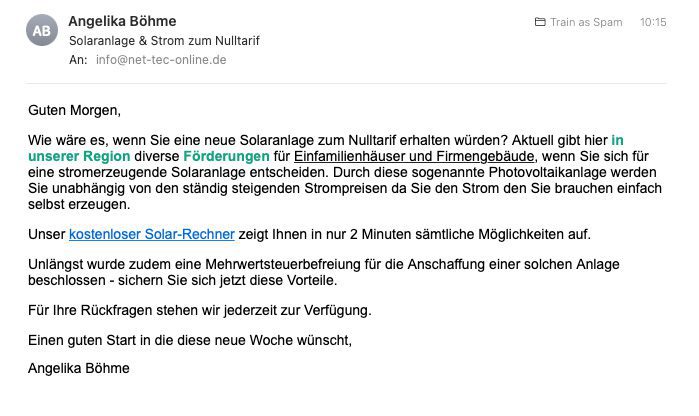Click the line Für Ihre Rückfragen

coord(200,310)
